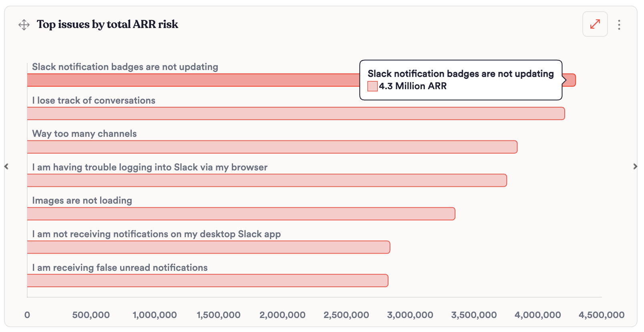Screen dimensions: 644x332
Task: Click the 'Images are not loading' label text
Action: (x=82, y=200)
